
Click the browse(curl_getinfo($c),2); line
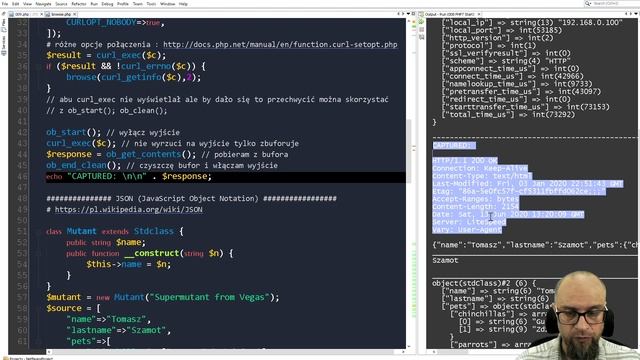point(133,78)
